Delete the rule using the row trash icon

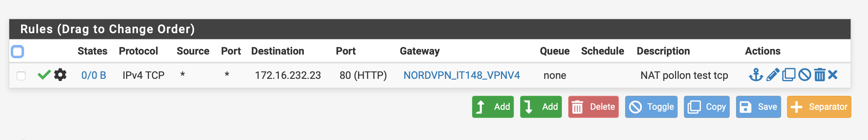point(820,75)
